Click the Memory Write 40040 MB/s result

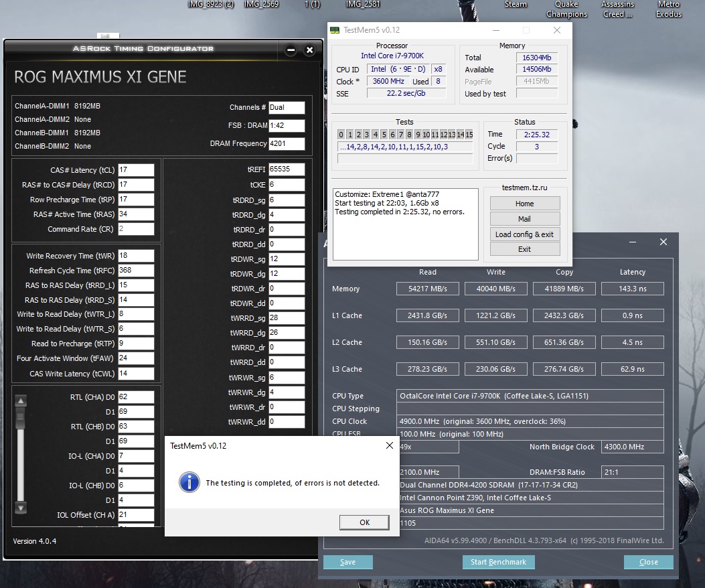495,289
